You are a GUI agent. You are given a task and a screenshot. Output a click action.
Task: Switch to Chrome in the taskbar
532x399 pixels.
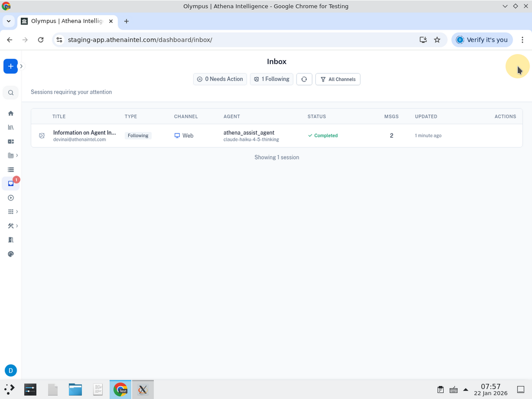[121, 390]
